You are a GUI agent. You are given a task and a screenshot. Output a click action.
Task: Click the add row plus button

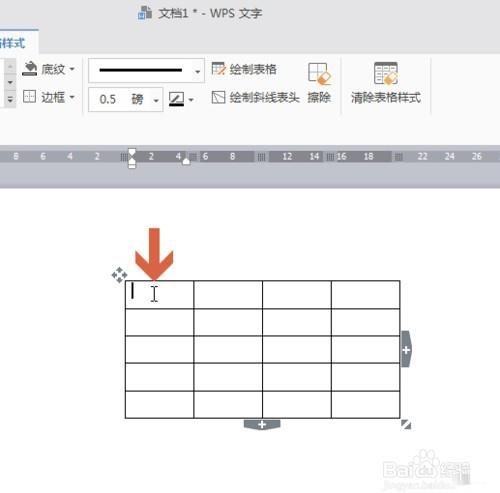(262, 424)
